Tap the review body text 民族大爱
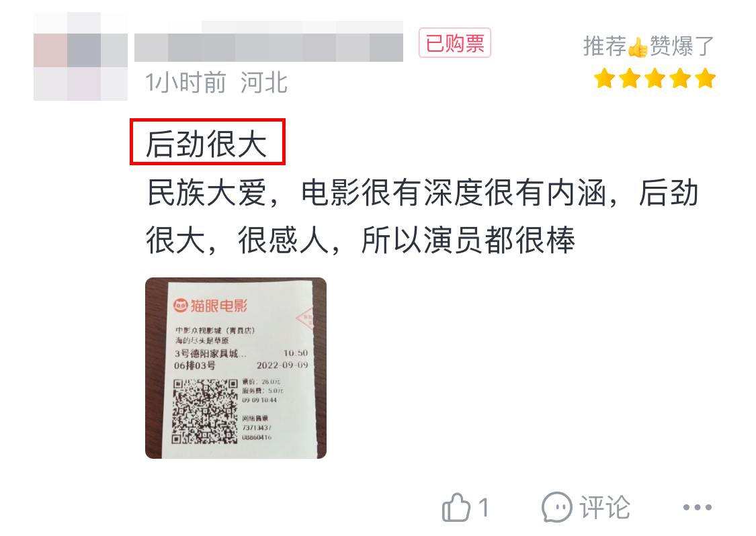The image size is (756, 536). pos(206,192)
